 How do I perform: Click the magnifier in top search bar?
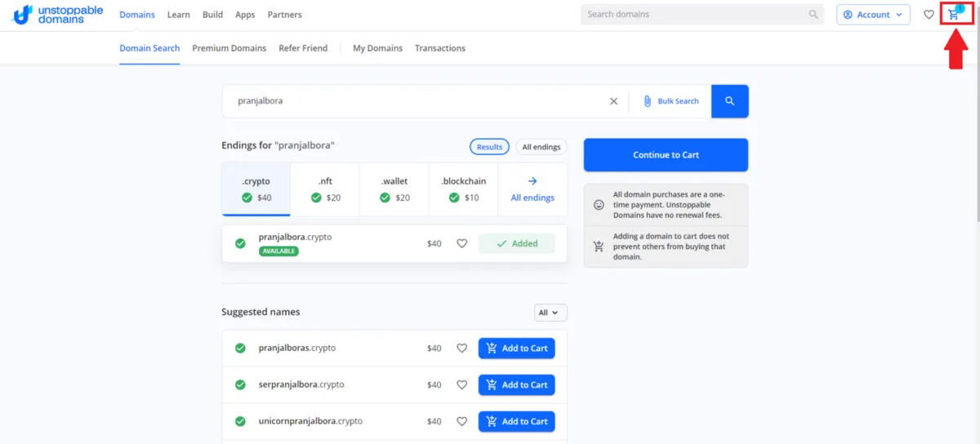[813, 15]
